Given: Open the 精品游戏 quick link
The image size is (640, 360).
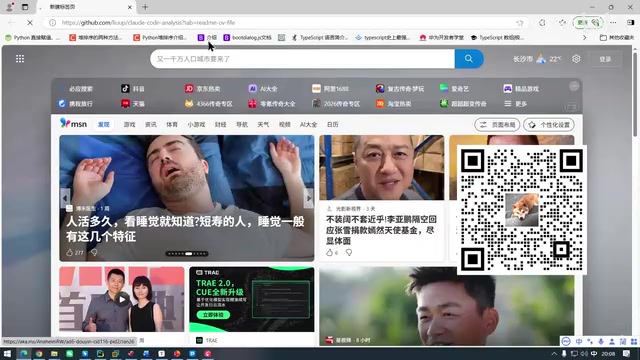Looking at the screenshot, I should tap(521, 89).
